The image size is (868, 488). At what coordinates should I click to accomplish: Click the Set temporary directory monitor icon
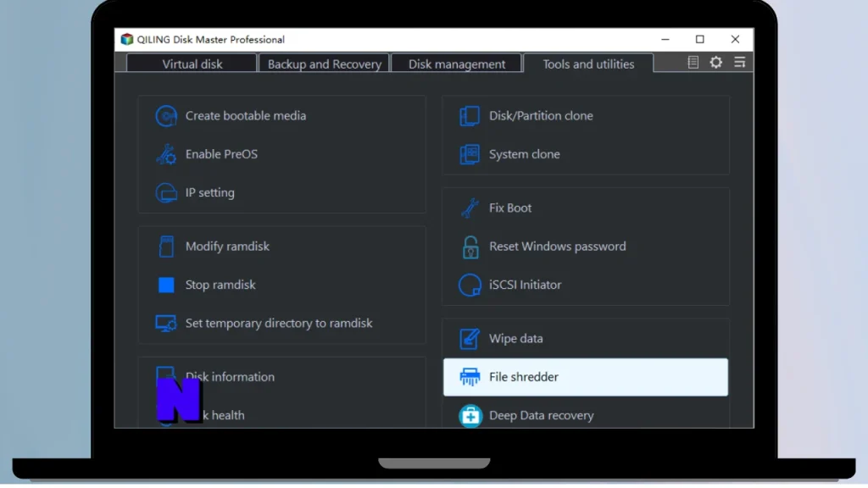(166, 324)
